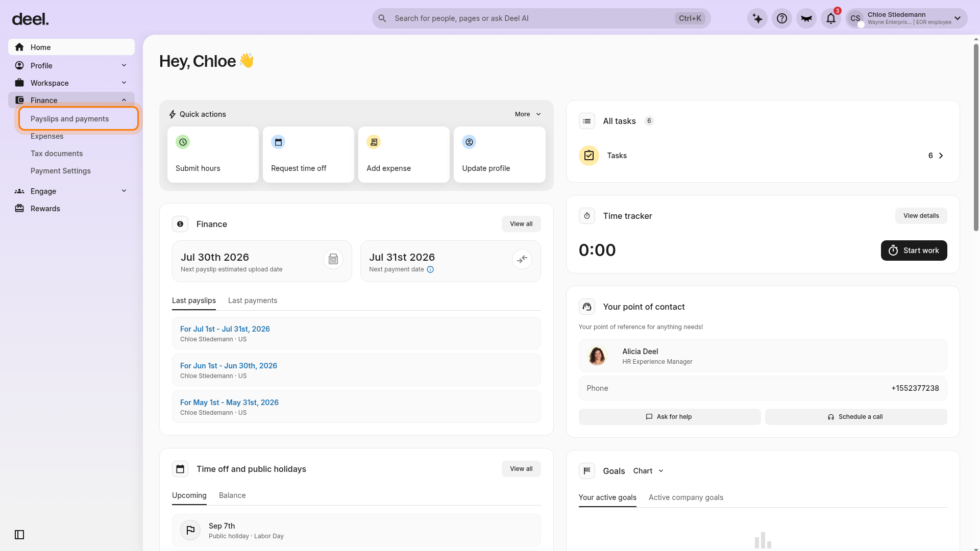Open the account dropdown arrow for Chloe Stiedemann
The width and height of the screenshot is (980, 551).
[x=958, y=18]
